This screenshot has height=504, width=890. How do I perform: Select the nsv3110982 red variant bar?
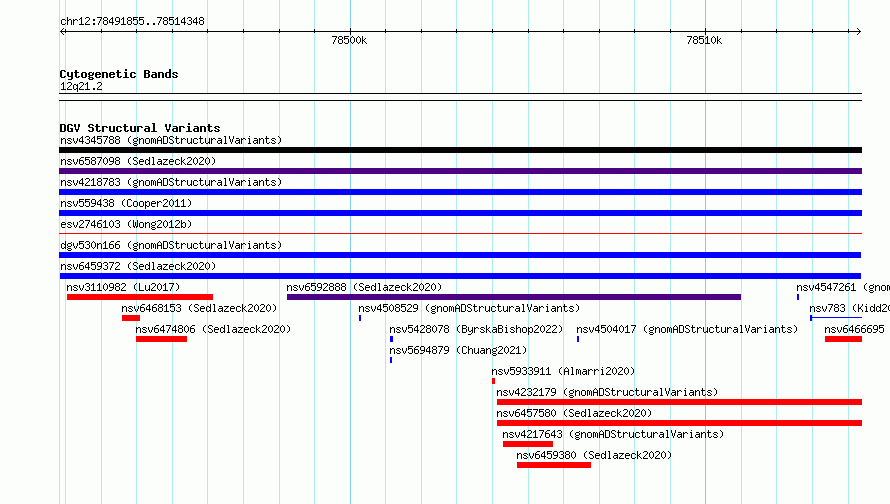[140, 297]
